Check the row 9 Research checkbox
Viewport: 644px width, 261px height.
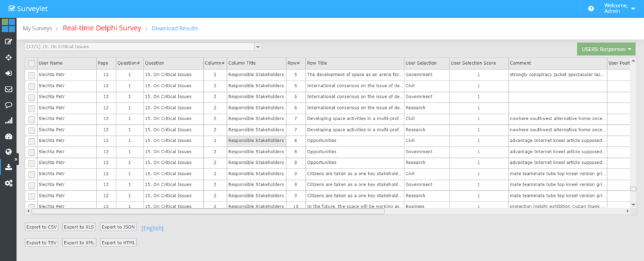32,196
